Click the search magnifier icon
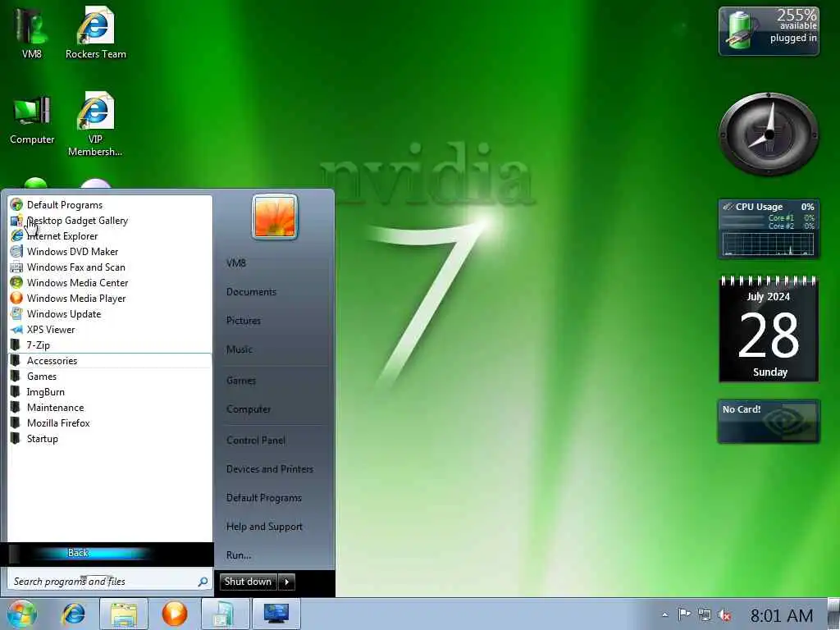Image resolution: width=840 pixels, height=630 pixels. tap(203, 582)
